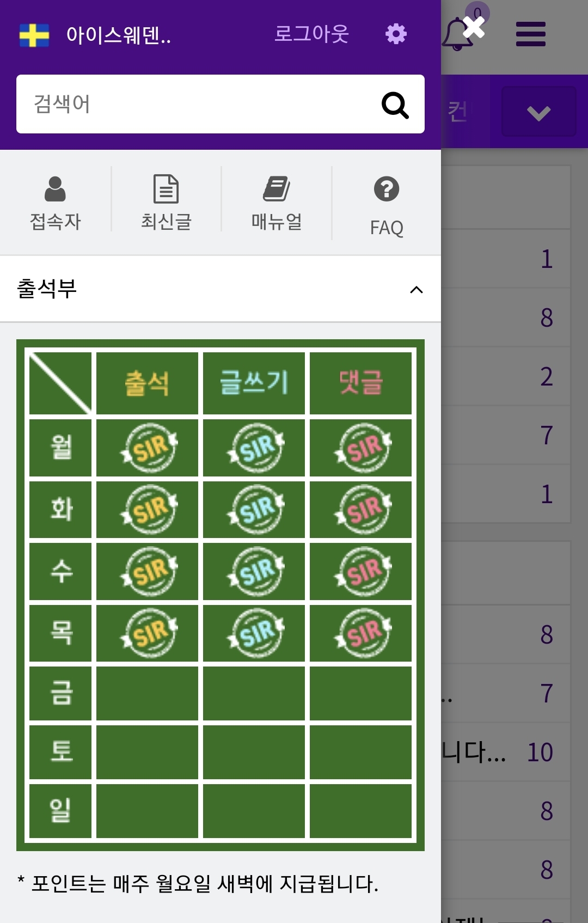Focus the 검색어 search field
Screen dimensions: 588x923
tap(196, 104)
